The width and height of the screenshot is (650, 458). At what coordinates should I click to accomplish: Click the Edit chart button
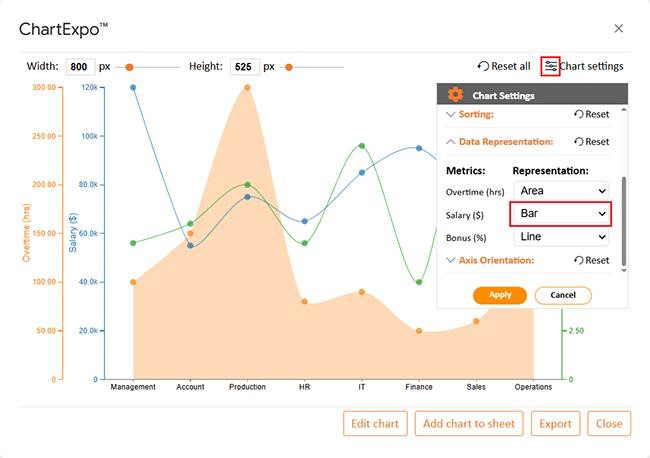click(x=375, y=423)
